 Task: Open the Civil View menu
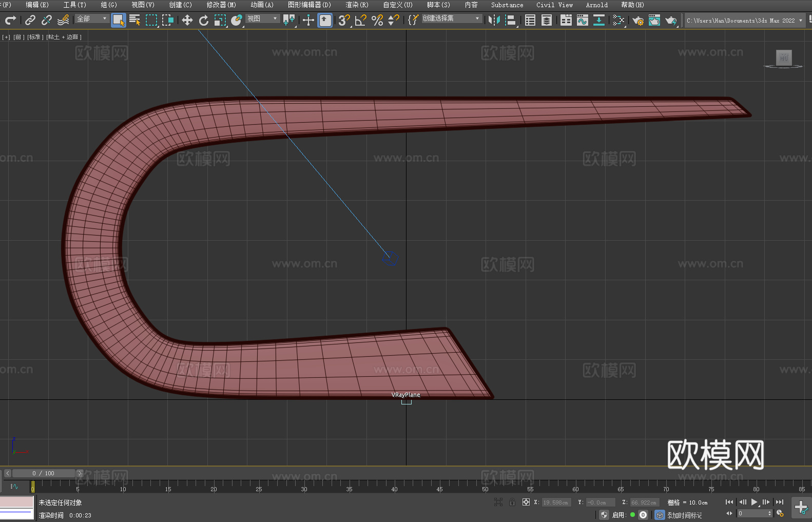tap(554, 5)
